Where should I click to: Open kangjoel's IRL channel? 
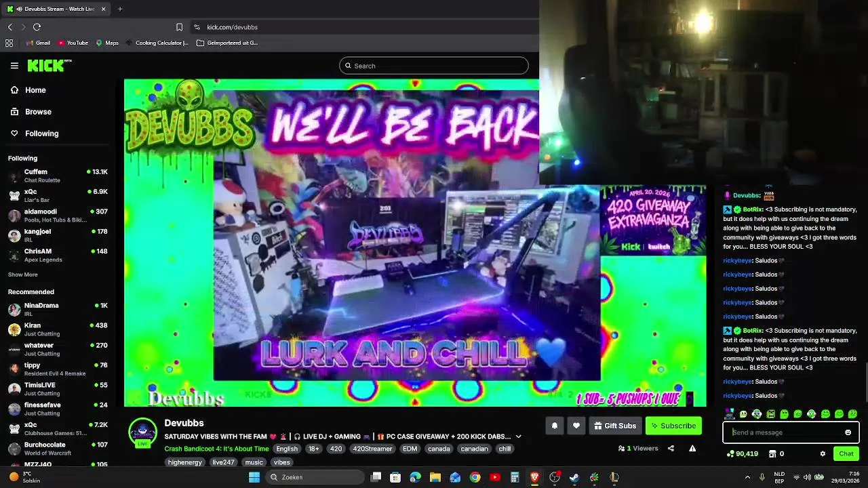[x=58, y=235]
